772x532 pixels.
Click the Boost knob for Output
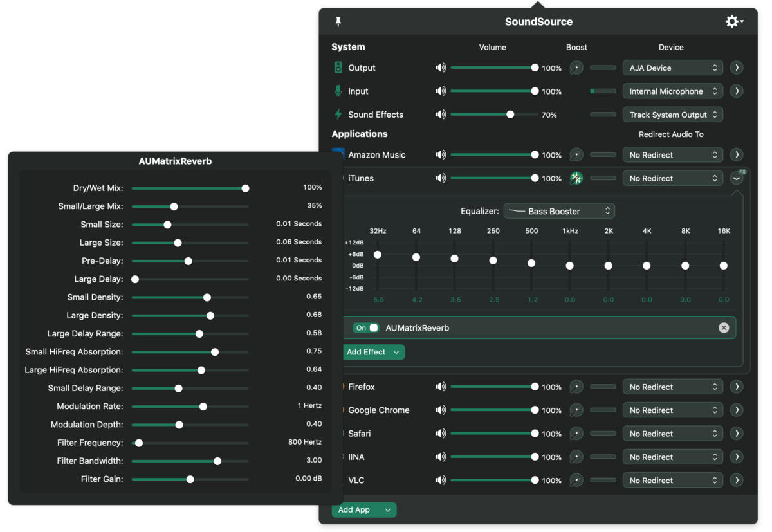(x=576, y=68)
